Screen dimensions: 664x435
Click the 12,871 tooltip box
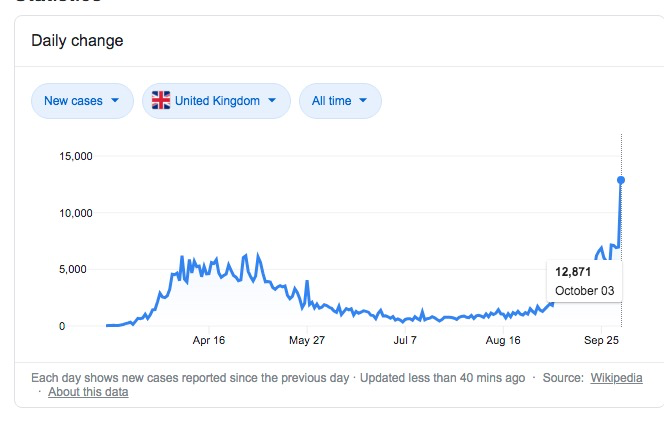(x=584, y=281)
